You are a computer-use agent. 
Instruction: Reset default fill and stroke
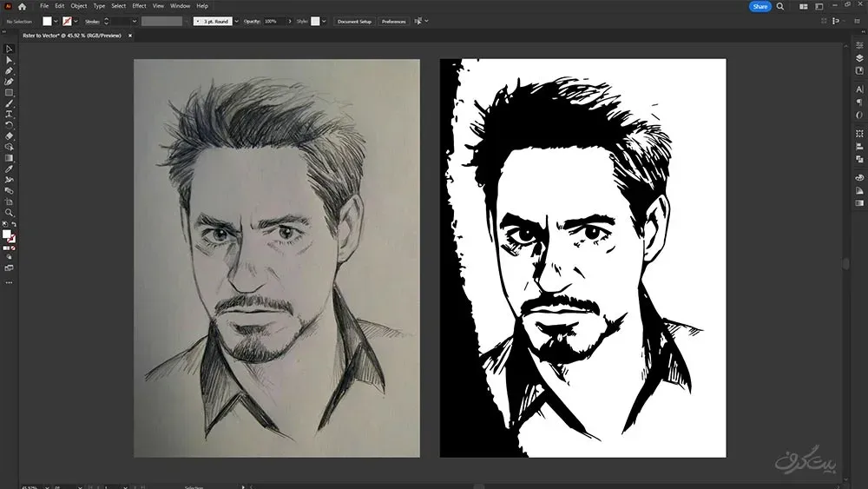pos(5,224)
